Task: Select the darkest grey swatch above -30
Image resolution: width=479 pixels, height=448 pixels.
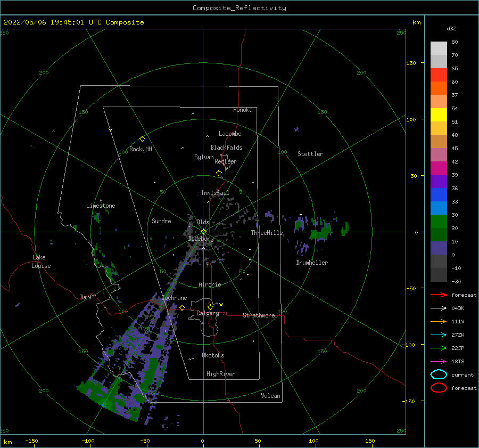Action: 439,275
